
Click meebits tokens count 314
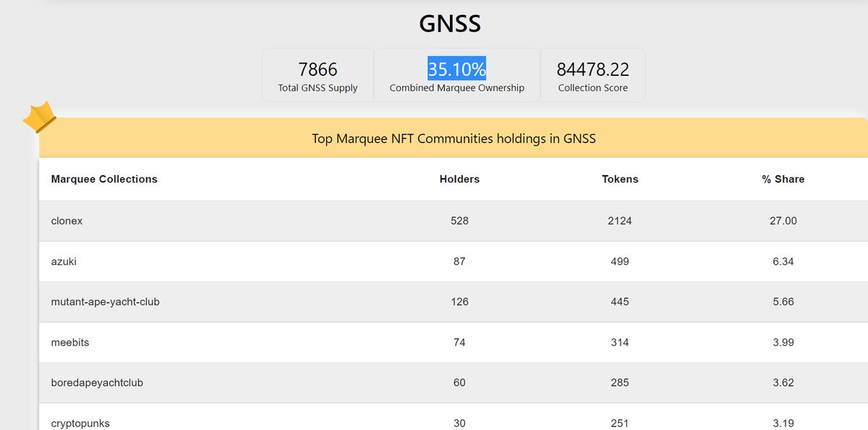(620, 342)
